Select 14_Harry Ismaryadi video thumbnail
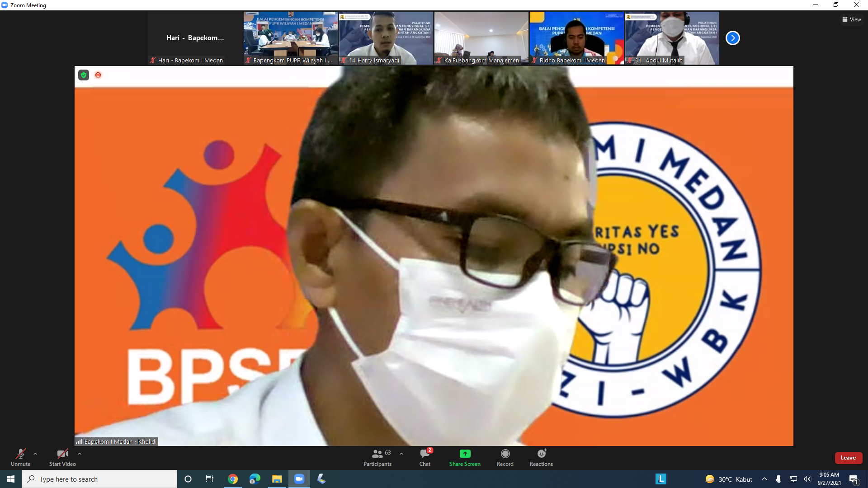The height and width of the screenshot is (488, 868). (386, 38)
